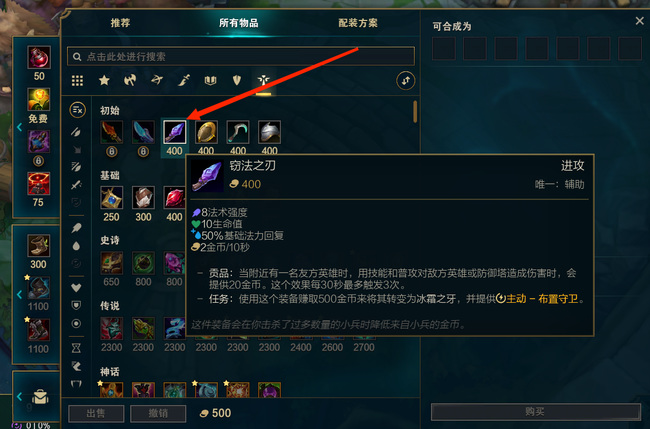Viewport: 650px width, 429px height.
Task: Choose the sickle starter item
Action: (x=238, y=132)
